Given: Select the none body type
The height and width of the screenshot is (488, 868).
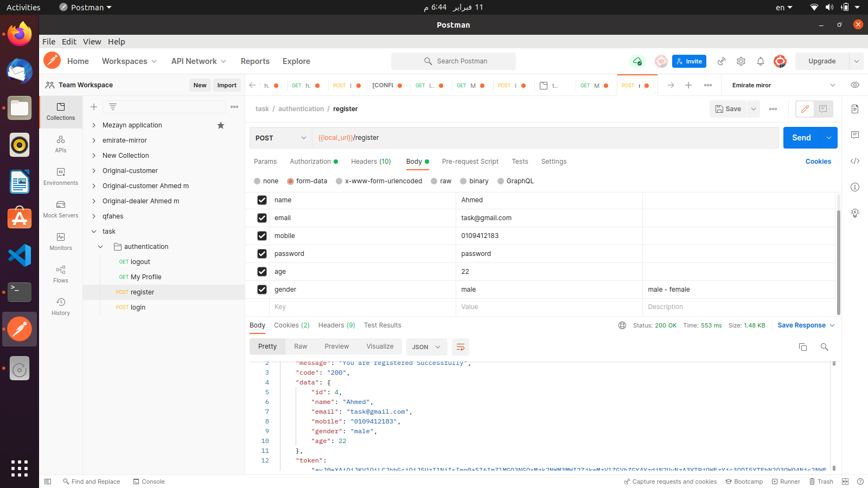Looking at the screenshot, I should coord(257,181).
